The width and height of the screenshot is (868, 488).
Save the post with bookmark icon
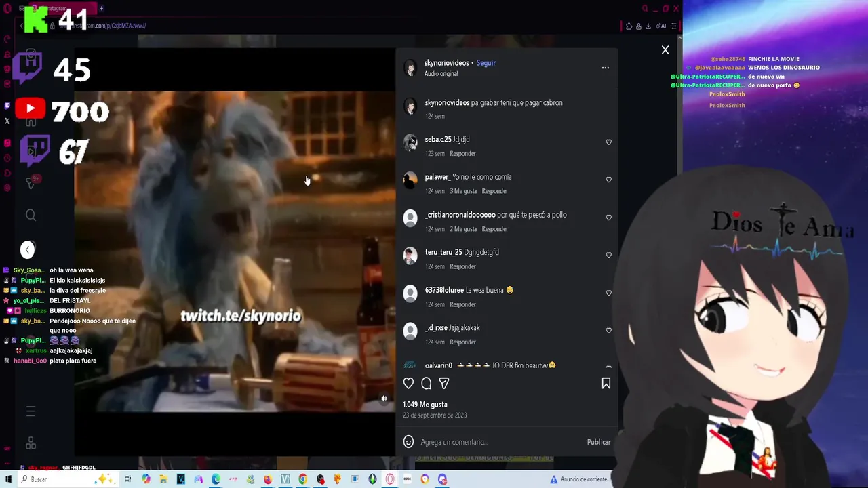606,384
